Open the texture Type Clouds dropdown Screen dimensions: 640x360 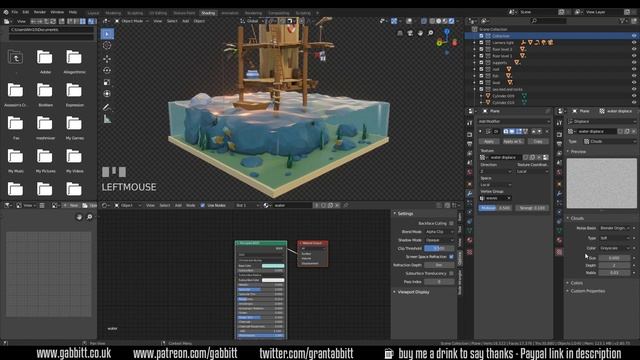click(610, 141)
